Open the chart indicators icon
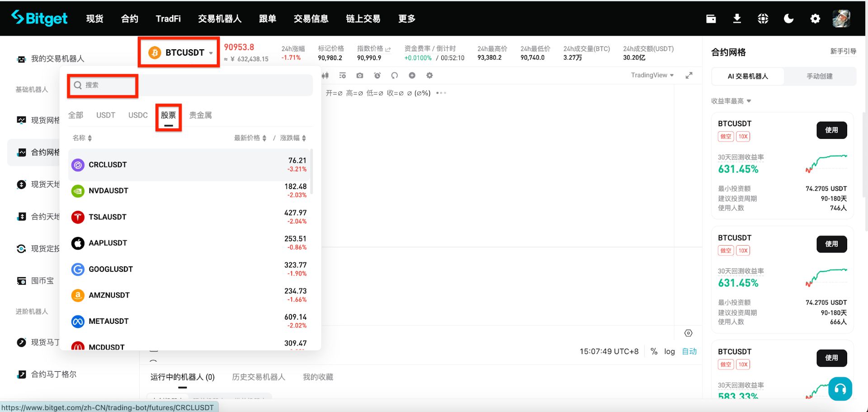This screenshot has width=868, height=412. coord(342,76)
